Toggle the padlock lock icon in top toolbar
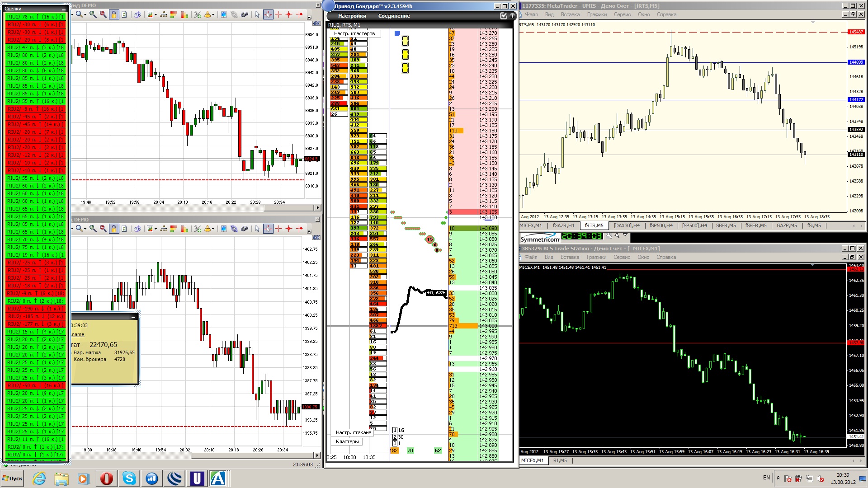The image size is (868, 488). coord(114,14)
